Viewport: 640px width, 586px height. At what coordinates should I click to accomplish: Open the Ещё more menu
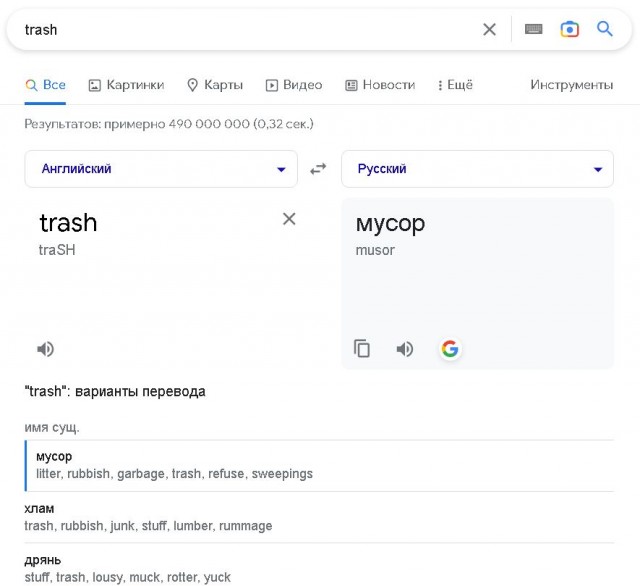point(456,85)
